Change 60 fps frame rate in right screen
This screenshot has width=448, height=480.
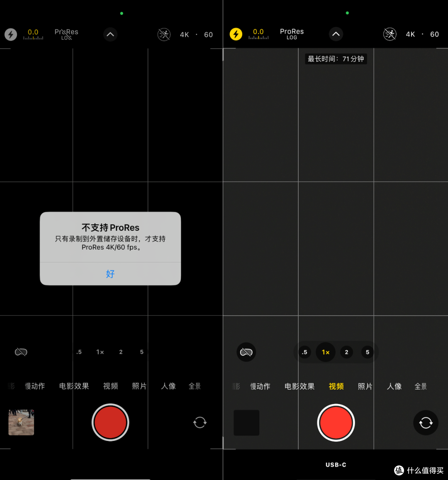(435, 34)
